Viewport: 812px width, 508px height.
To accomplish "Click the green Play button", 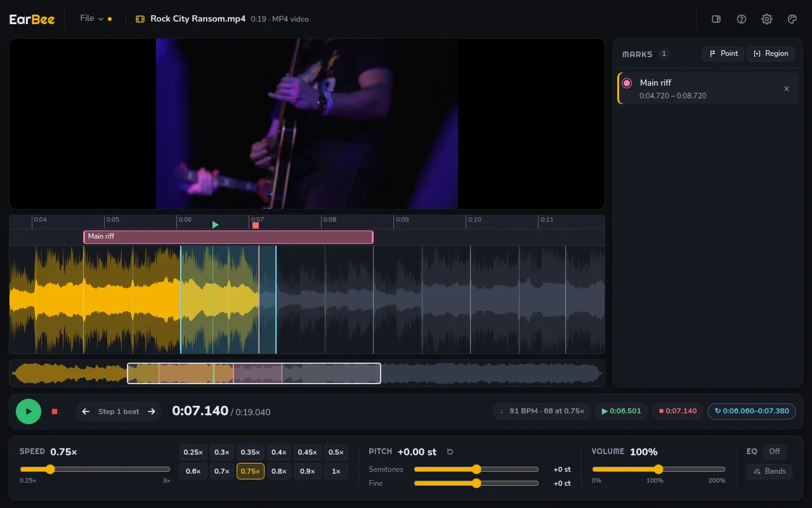I will point(29,411).
